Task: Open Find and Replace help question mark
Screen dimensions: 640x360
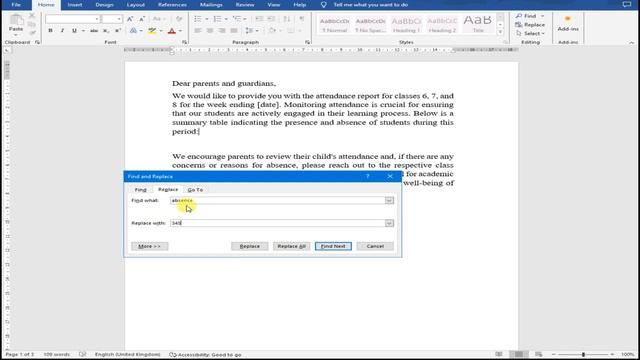Action: point(367,176)
